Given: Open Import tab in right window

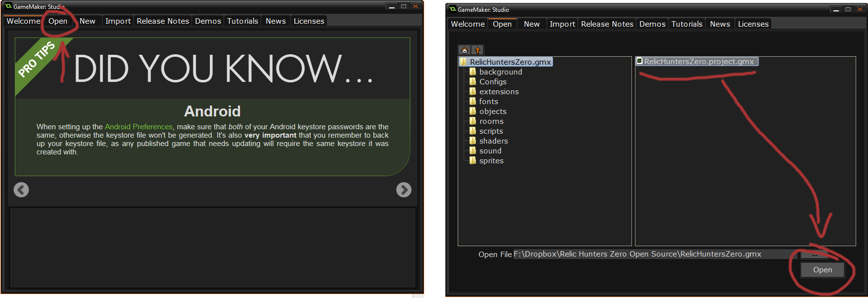Looking at the screenshot, I should [562, 24].
